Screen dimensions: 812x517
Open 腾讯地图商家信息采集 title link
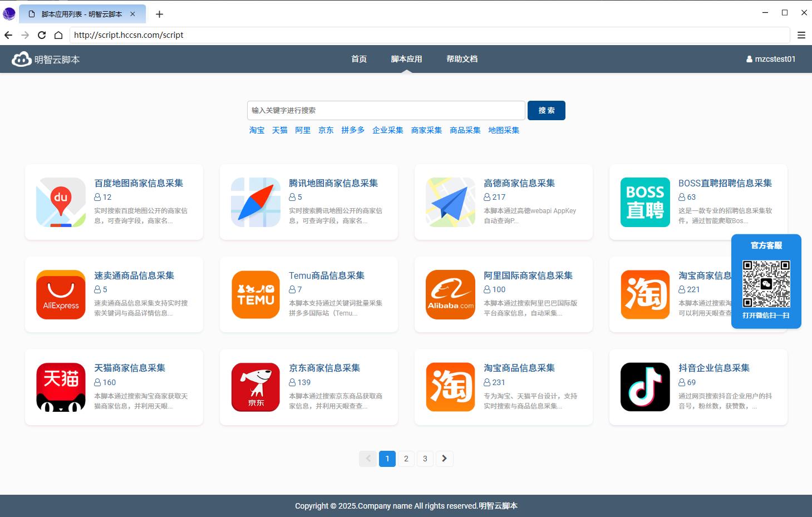[x=333, y=183]
